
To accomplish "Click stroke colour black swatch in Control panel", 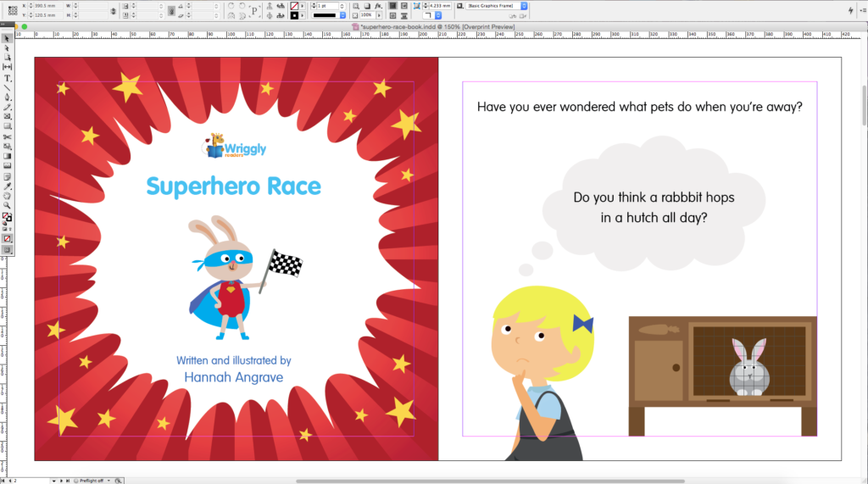I will click(294, 15).
